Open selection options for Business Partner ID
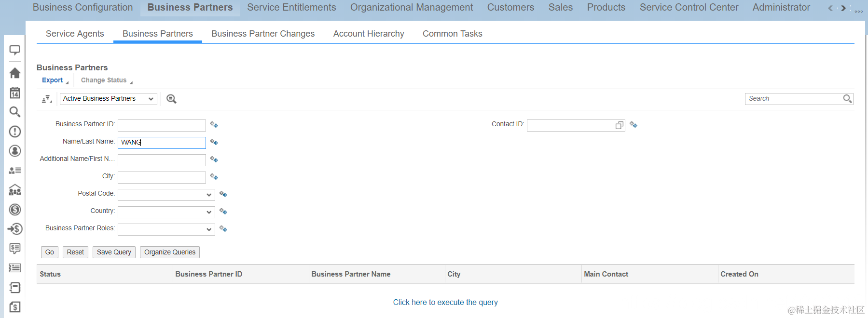Viewport: 868px width, 318px height. [x=214, y=125]
